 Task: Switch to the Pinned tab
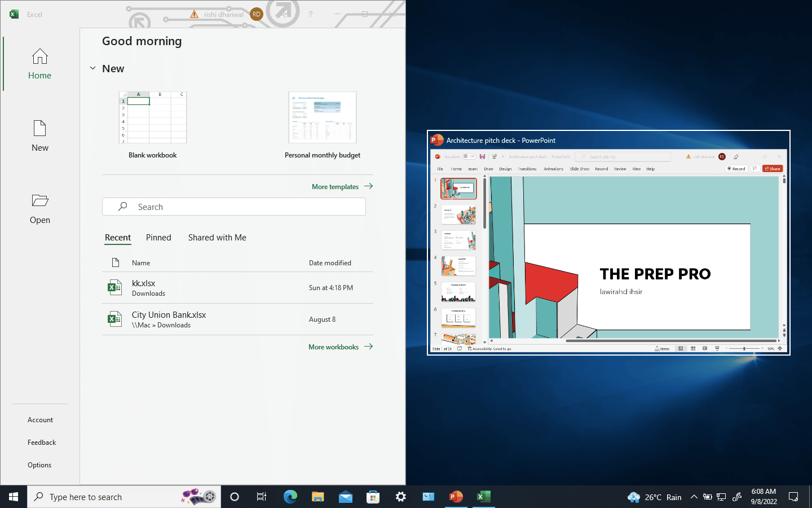coord(158,238)
